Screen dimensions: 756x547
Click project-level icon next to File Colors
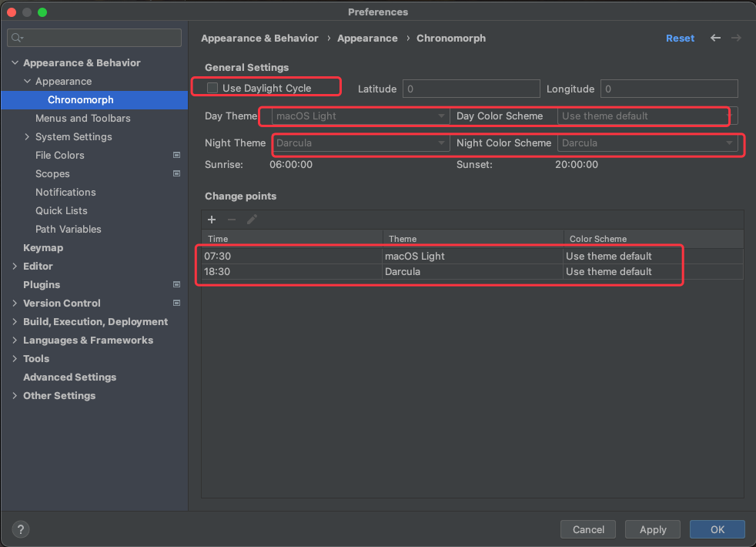tap(176, 155)
